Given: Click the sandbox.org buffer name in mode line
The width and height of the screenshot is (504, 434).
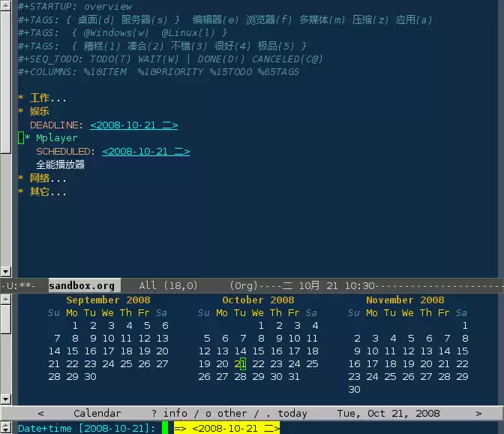Looking at the screenshot, I should pyautogui.click(x=82, y=285).
